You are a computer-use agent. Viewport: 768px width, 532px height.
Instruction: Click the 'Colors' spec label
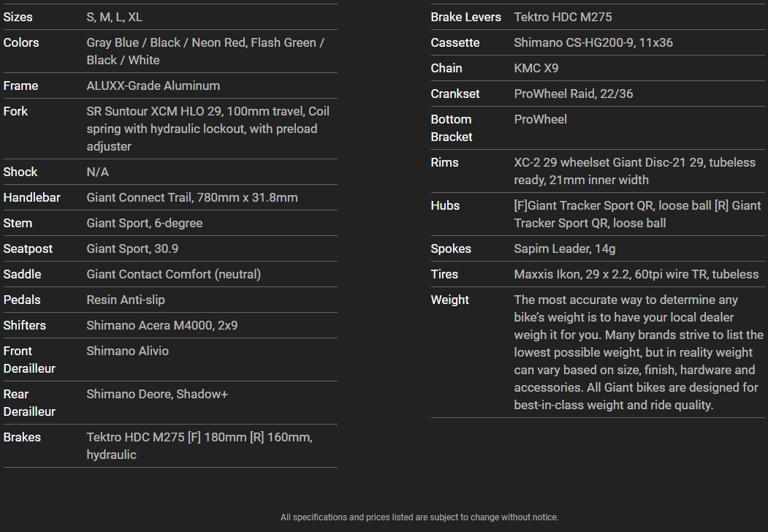pos(21,42)
